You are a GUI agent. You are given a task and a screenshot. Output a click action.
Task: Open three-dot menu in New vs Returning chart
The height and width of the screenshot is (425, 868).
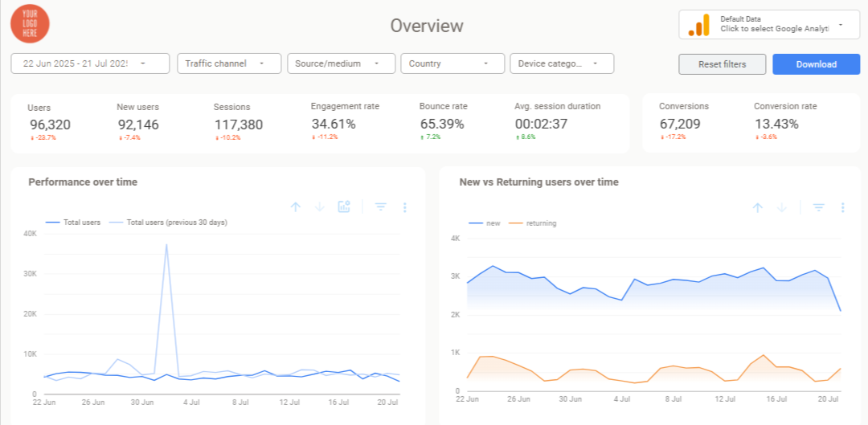pos(842,207)
